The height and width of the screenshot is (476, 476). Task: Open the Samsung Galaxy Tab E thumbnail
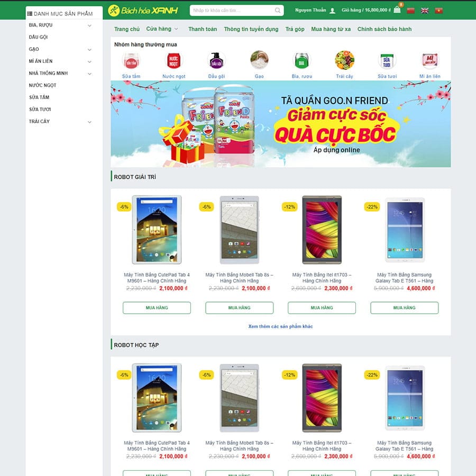pyautogui.click(x=405, y=230)
